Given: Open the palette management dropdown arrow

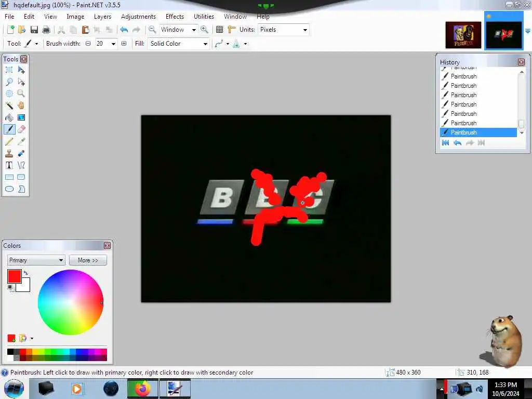Looking at the screenshot, I should [32, 338].
